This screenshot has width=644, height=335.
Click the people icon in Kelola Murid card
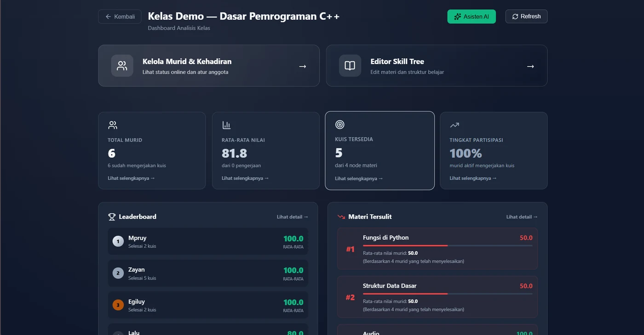pyautogui.click(x=122, y=66)
